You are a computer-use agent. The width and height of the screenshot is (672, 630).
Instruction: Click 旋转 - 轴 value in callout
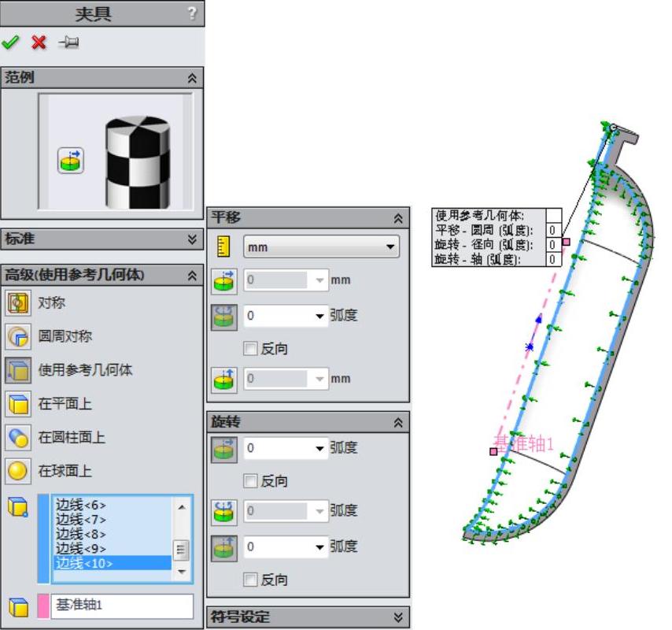553,259
